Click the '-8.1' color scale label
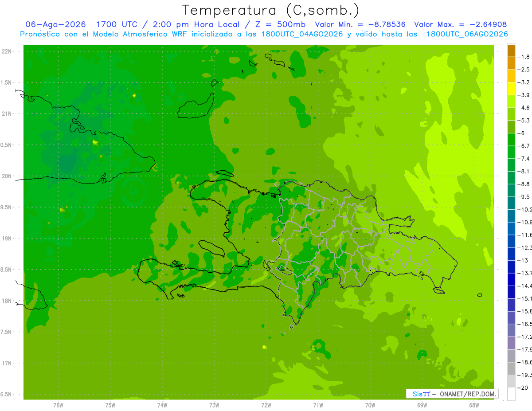The image size is (532, 411). (524, 172)
